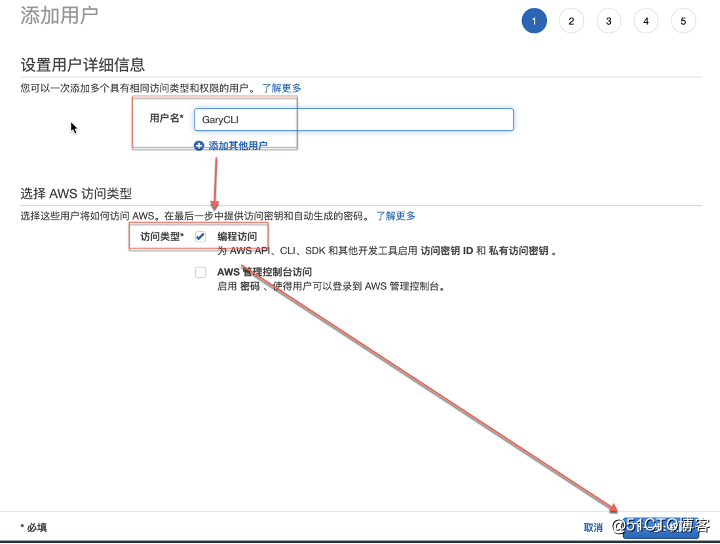Image resolution: width=720 pixels, height=544 pixels.
Task: Open 了解更多 link in the AWS 访问类型 section
Action: tap(395, 216)
